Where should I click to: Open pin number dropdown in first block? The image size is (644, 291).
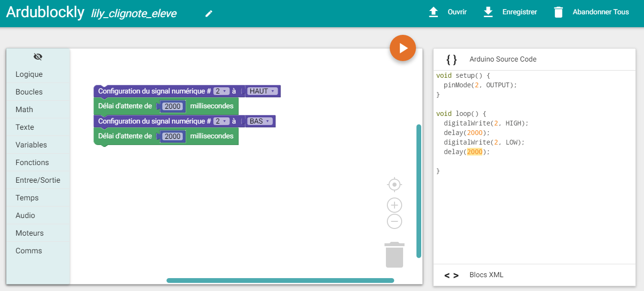click(221, 91)
